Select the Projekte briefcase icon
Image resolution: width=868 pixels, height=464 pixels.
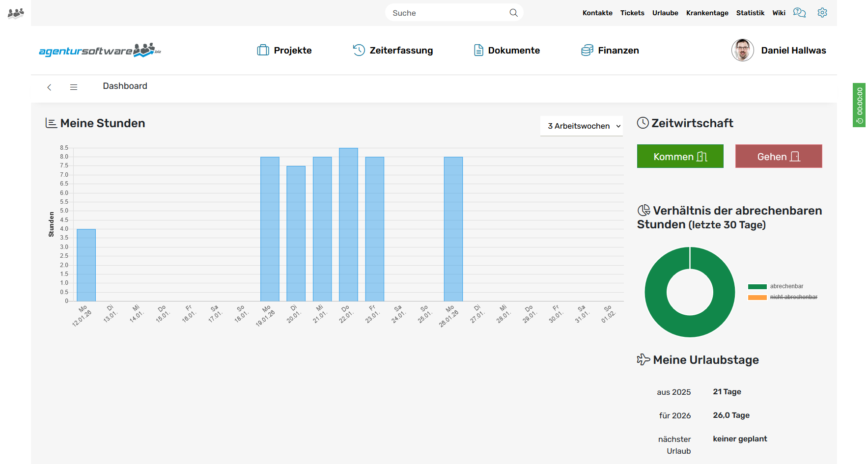coord(263,50)
